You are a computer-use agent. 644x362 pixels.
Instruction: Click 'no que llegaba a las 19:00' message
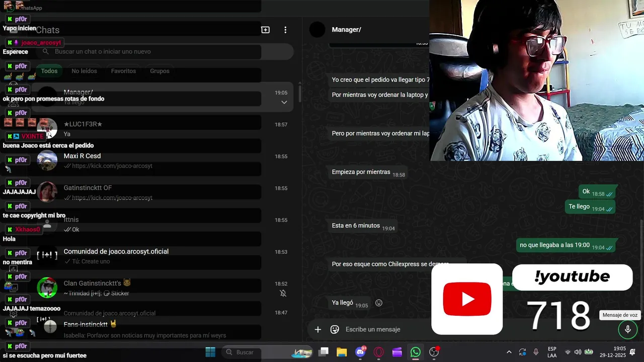pyautogui.click(x=566, y=245)
